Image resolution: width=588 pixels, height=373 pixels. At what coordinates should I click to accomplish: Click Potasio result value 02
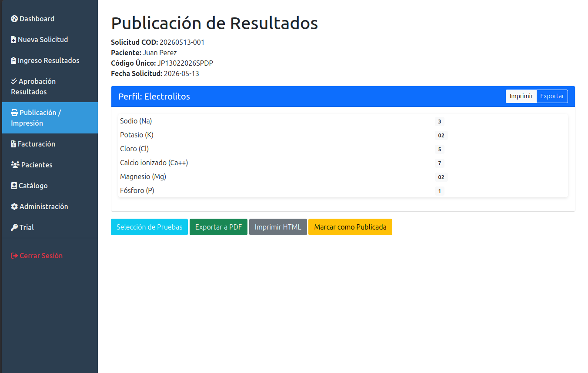[441, 136]
